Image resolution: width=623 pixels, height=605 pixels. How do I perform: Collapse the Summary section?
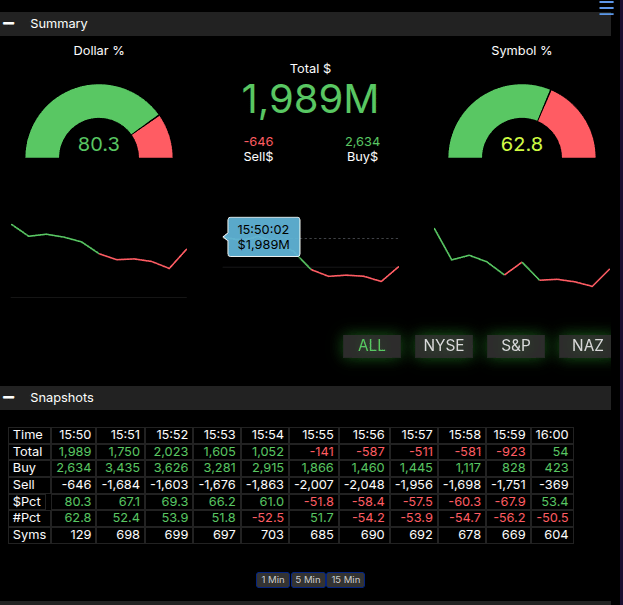point(9,23)
